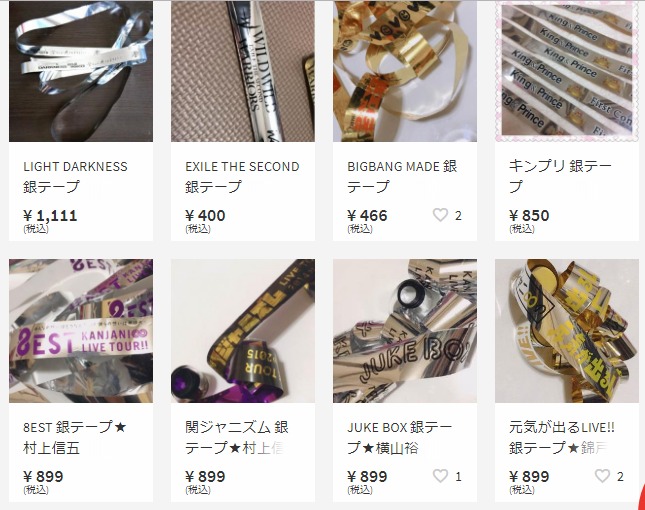Select 関ジャニズム 銀テープ listing title
Viewport: 645px width, 510px height.
click(237, 437)
